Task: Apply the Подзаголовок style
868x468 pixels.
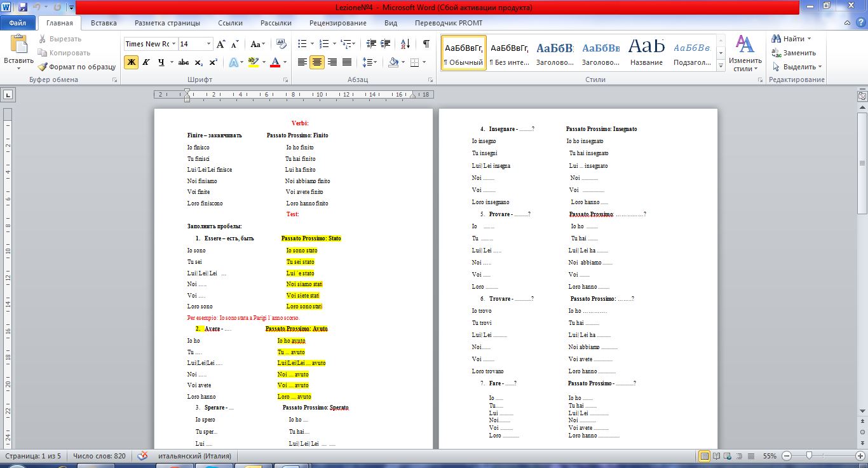Action: (692, 53)
